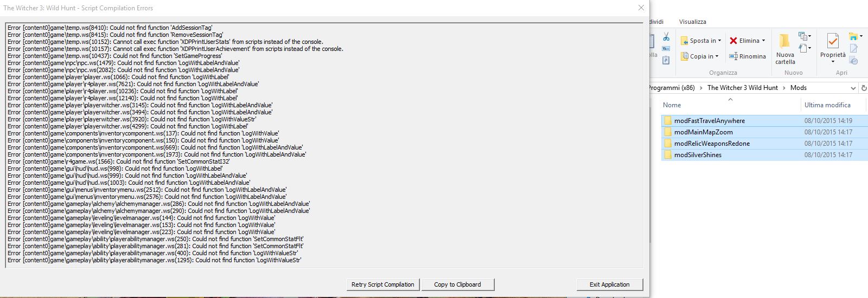Click the Copy to Clipboard button
Image resolution: width=868 pixels, height=298 pixels.
click(x=457, y=284)
